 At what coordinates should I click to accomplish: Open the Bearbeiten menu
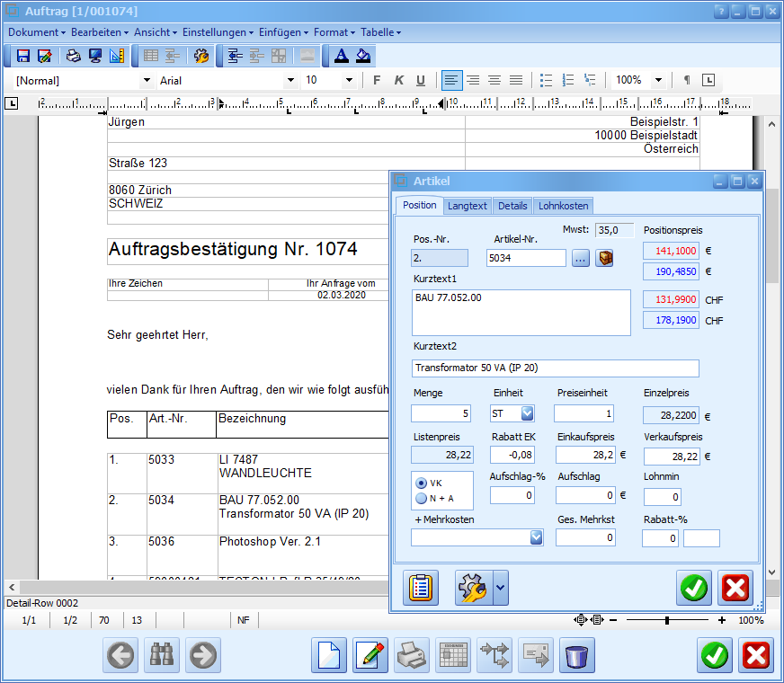[x=100, y=32]
